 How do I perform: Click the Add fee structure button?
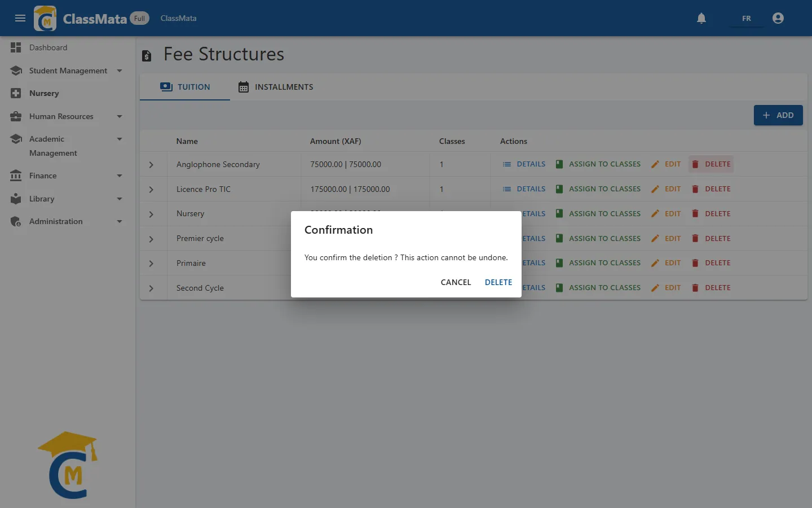point(778,115)
